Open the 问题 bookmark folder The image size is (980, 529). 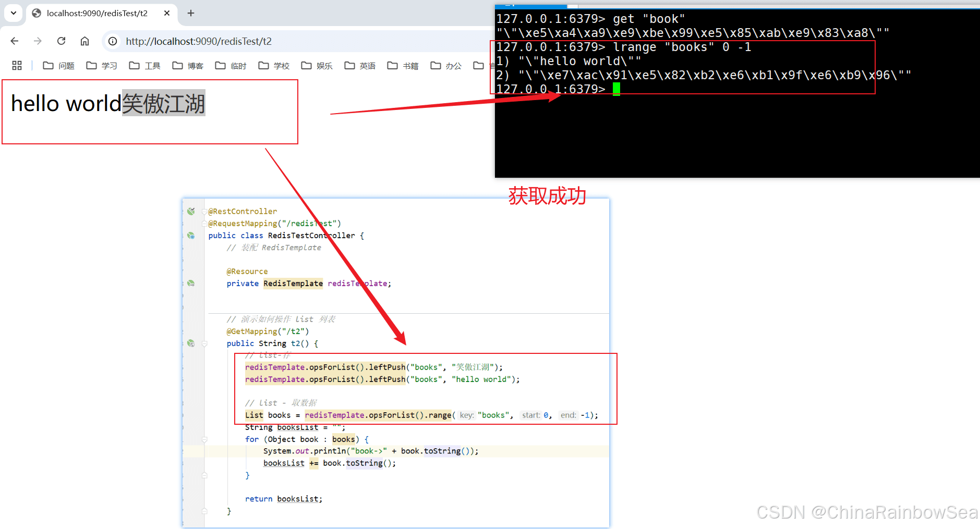(59, 66)
